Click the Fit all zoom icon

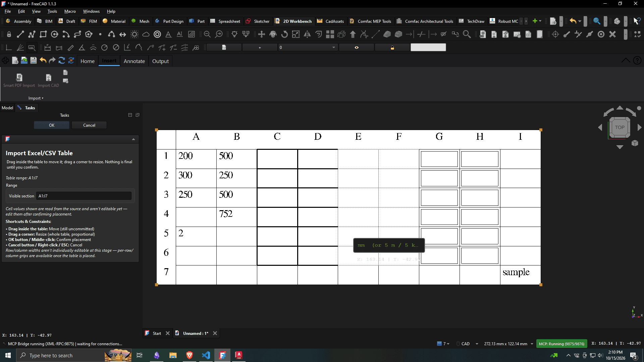(597, 21)
